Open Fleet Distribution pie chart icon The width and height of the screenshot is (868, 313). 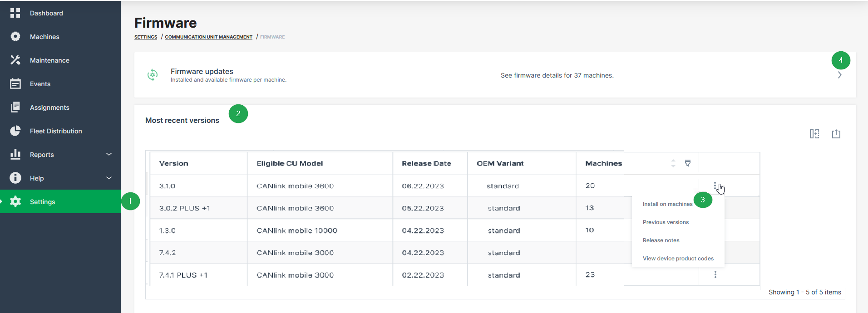[15, 131]
